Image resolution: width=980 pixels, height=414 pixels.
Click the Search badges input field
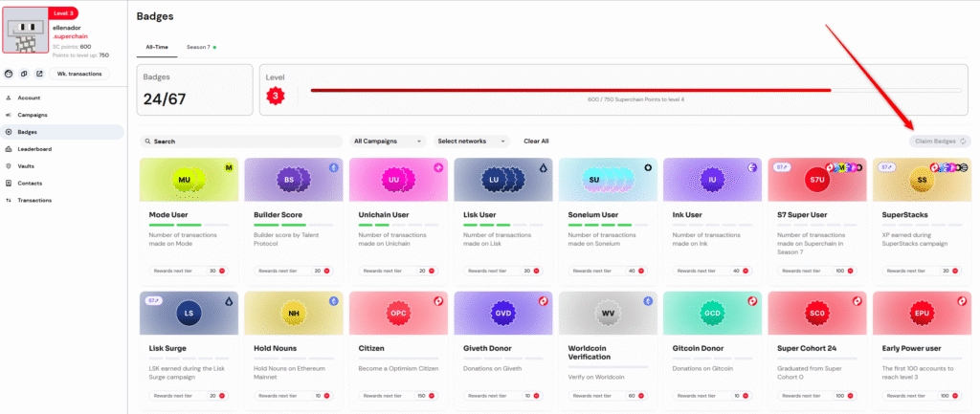point(241,142)
